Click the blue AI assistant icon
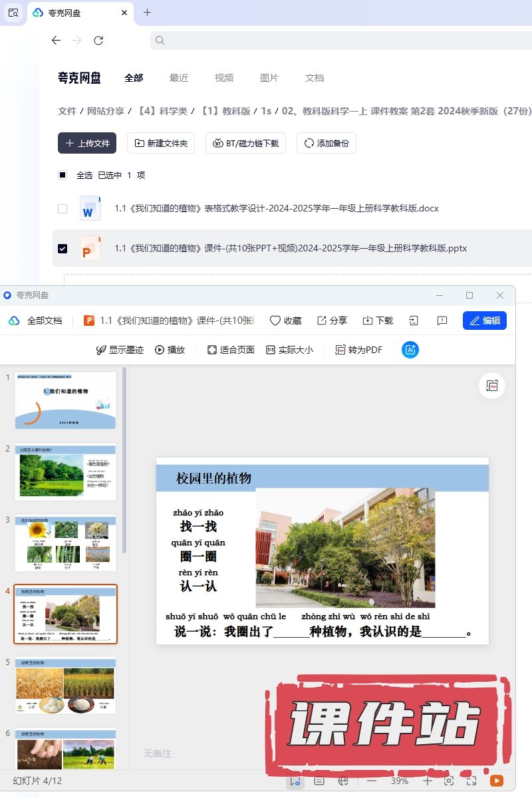The image size is (532, 798). click(x=410, y=350)
